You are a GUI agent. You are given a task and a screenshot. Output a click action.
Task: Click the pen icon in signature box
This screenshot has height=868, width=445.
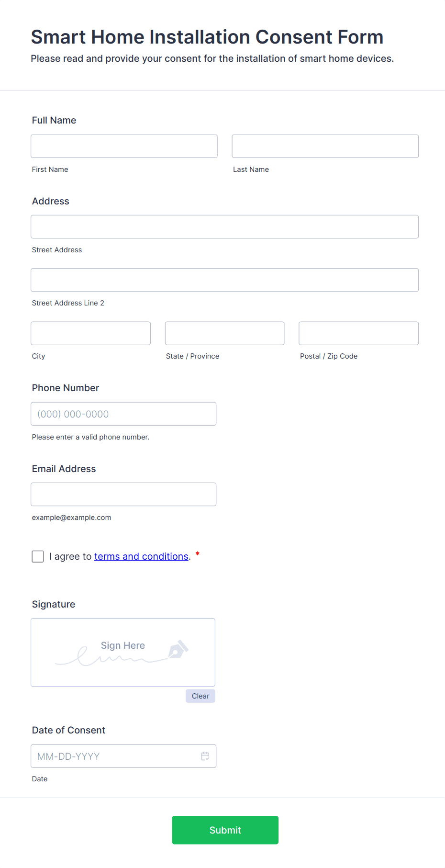coord(178,650)
